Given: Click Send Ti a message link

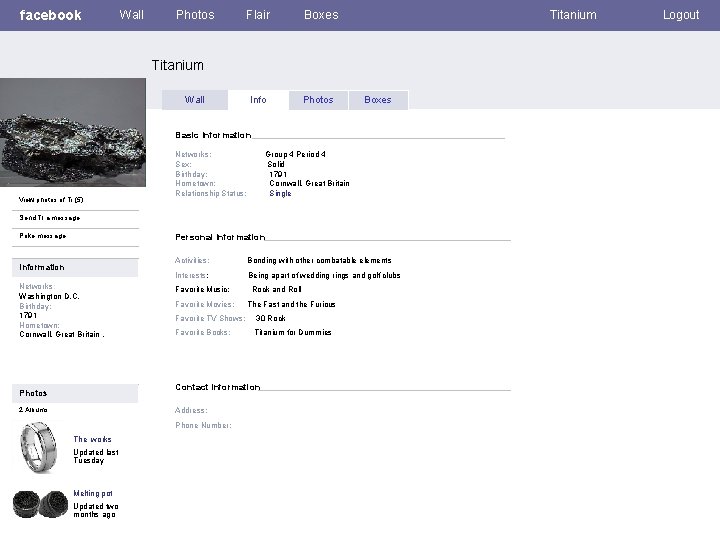Looking at the screenshot, I should point(50,218).
